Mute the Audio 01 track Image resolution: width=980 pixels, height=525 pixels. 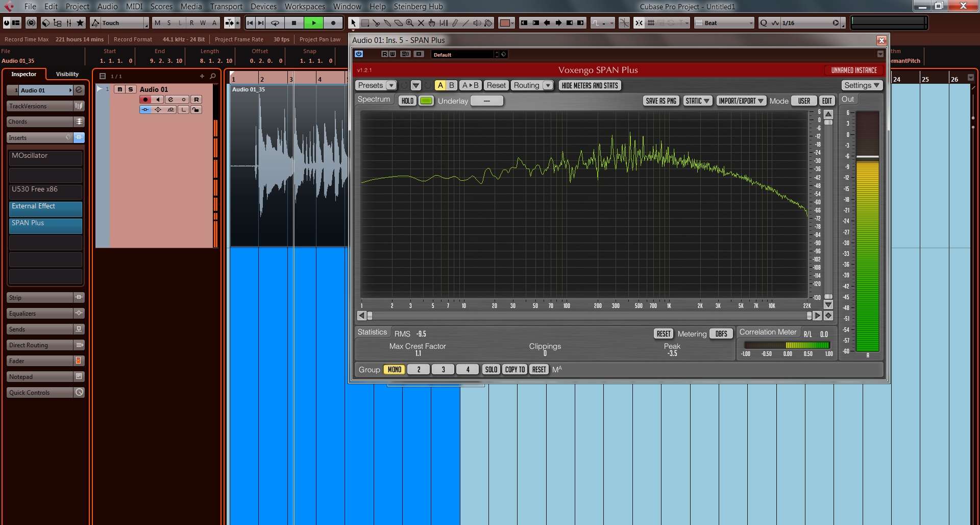click(119, 89)
